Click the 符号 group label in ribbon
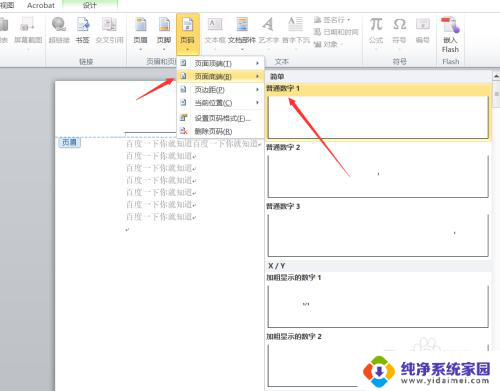This screenshot has width=500, height=391. [x=399, y=61]
